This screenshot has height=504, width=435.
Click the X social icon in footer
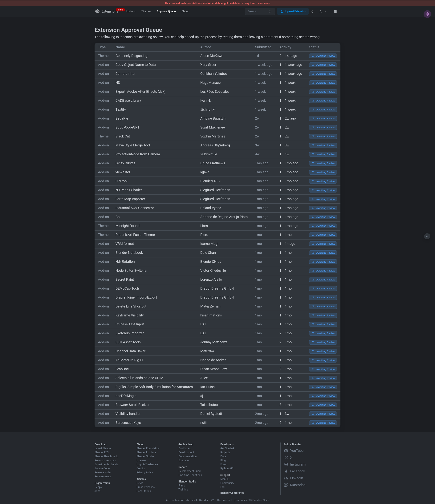[x=287, y=458]
